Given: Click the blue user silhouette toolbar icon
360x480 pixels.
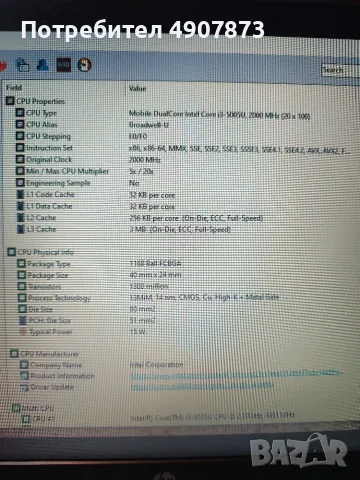Looking at the screenshot, I should point(43,64).
